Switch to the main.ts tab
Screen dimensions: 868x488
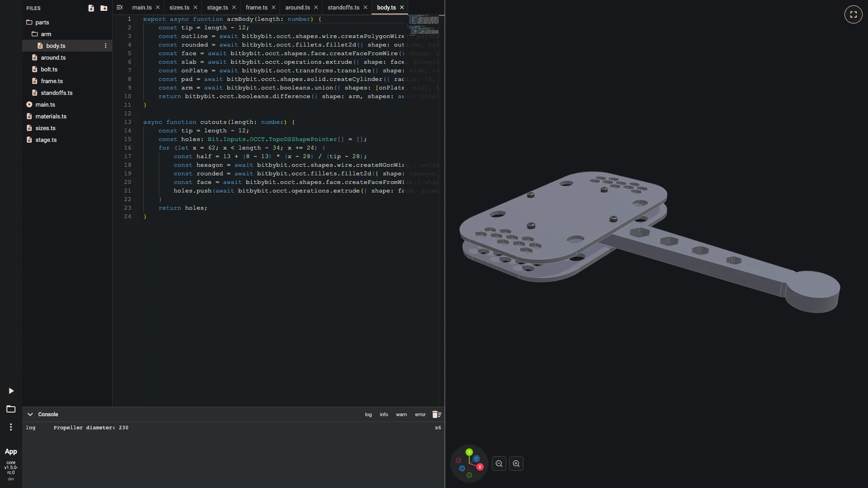coord(142,8)
